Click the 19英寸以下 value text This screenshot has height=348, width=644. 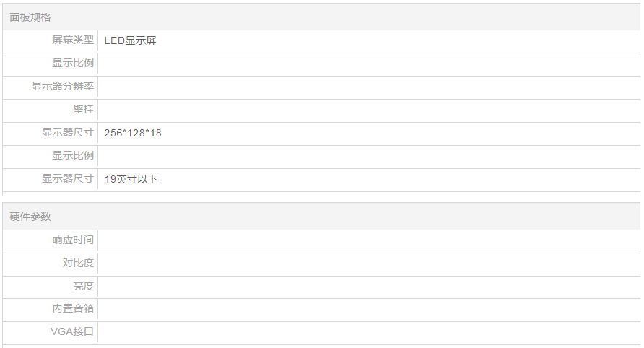[131, 179]
